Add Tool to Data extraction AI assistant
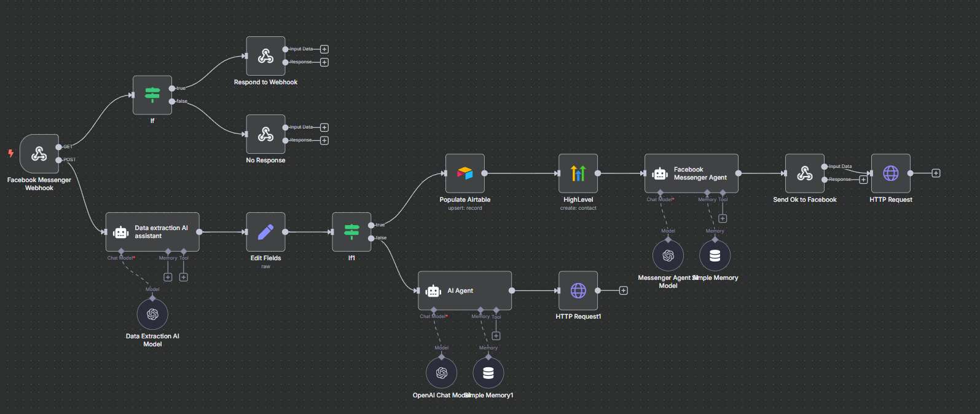The width and height of the screenshot is (980, 414). pyautogui.click(x=184, y=277)
